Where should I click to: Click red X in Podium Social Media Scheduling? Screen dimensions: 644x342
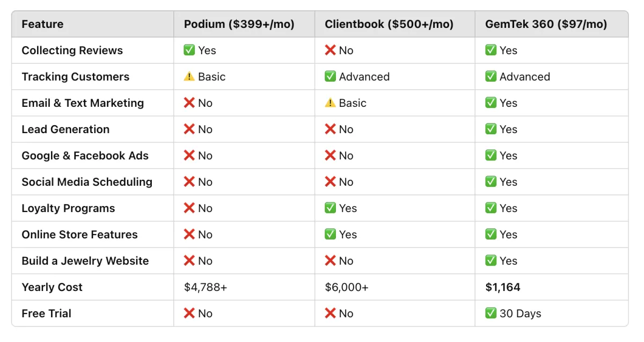coord(189,182)
